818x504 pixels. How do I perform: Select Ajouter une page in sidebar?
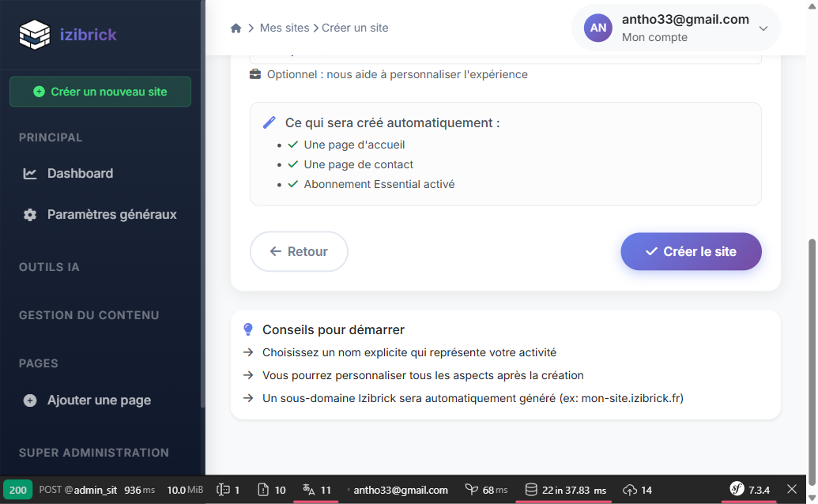click(98, 401)
